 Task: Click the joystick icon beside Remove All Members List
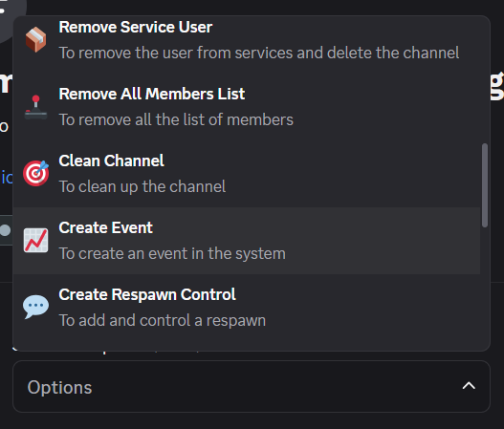coord(35,107)
